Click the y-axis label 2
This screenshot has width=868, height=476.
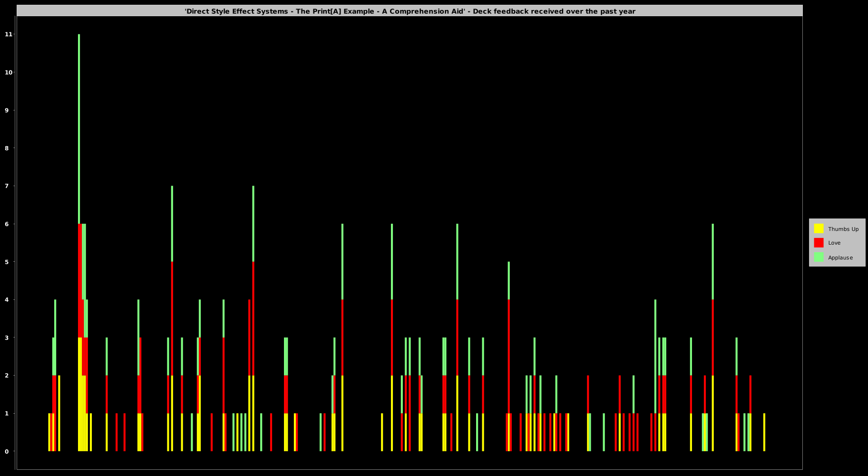coord(7,376)
